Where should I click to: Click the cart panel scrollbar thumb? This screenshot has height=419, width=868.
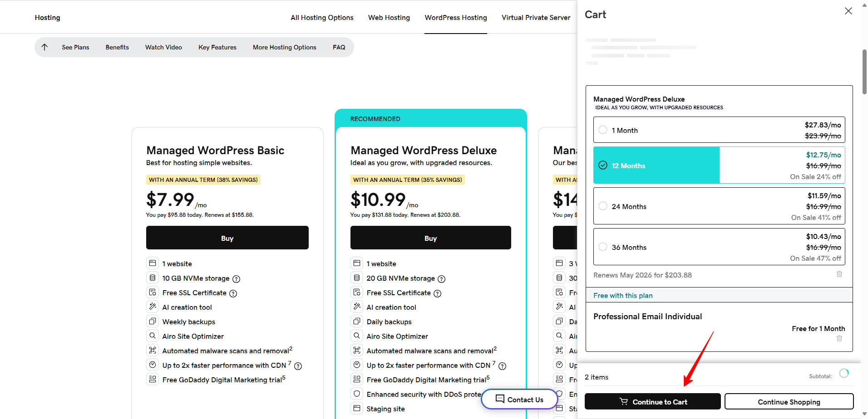pos(864,72)
